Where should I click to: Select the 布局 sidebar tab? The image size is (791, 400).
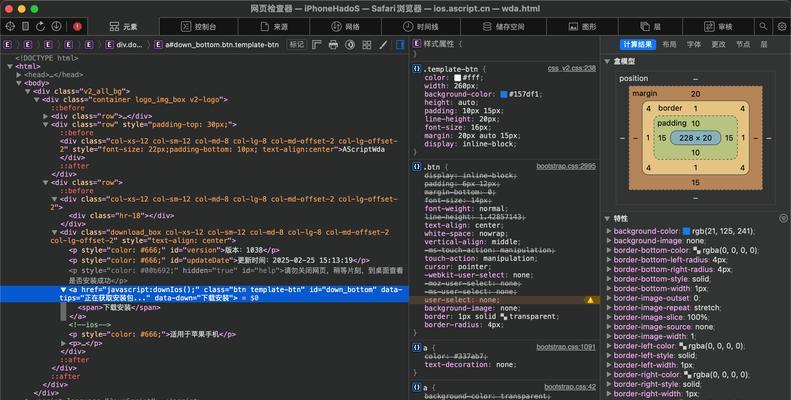pos(669,44)
